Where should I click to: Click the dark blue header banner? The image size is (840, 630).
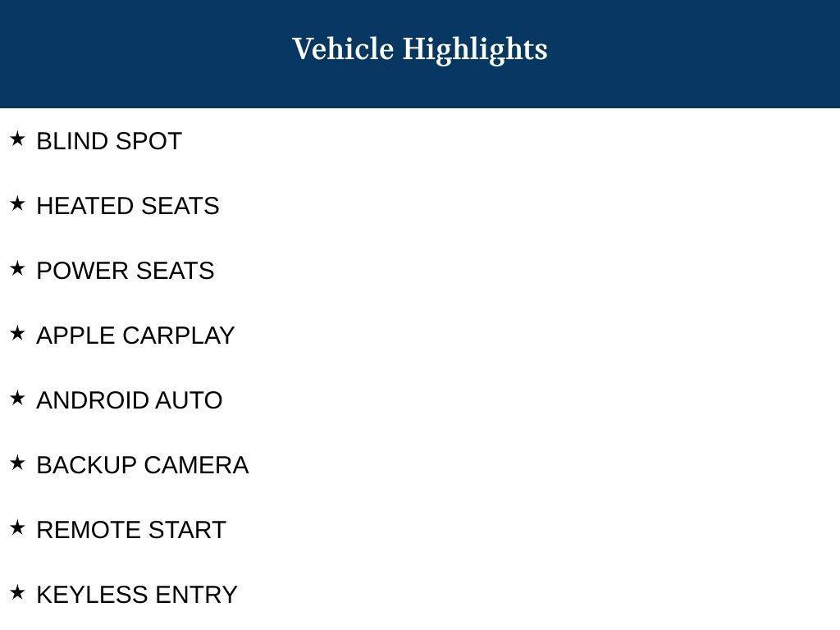(x=420, y=53)
